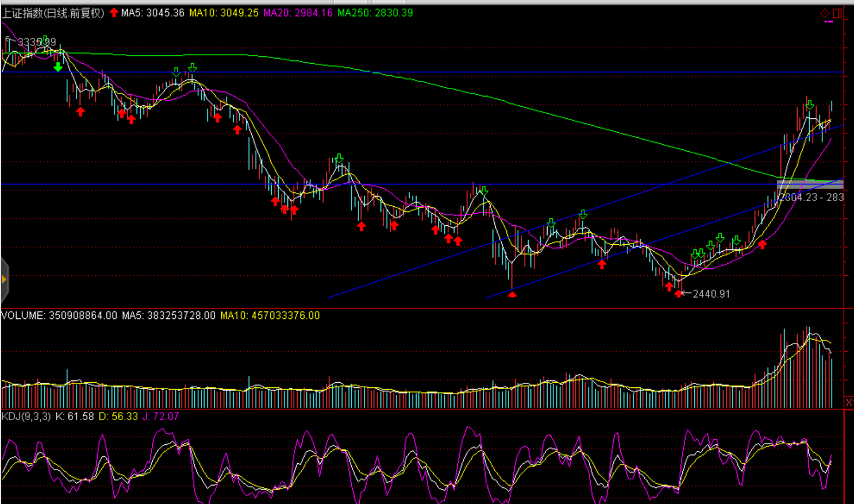
Task: Click the gray gap zone box near 2804.23
Action: (809, 184)
